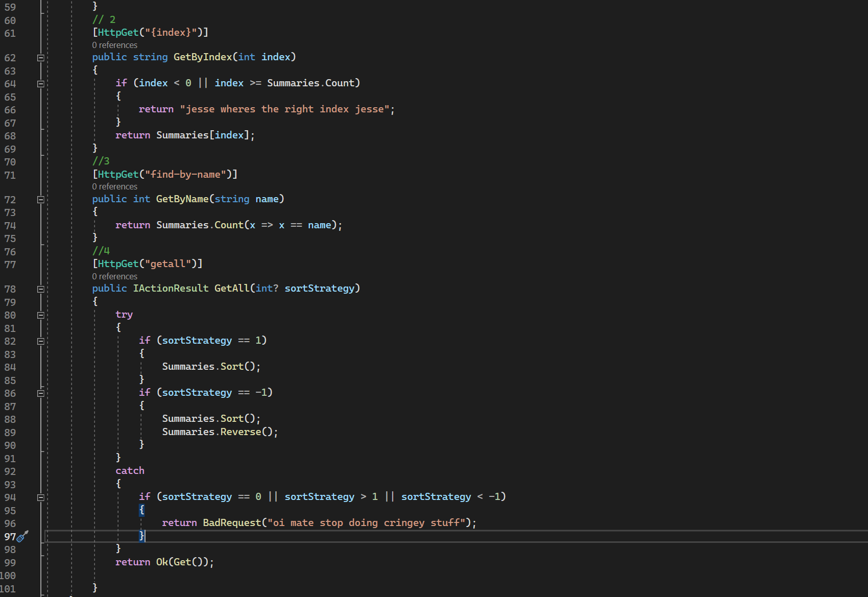Collapse the GetByIndex method fold marker
This screenshot has height=597, width=868.
point(40,58)
